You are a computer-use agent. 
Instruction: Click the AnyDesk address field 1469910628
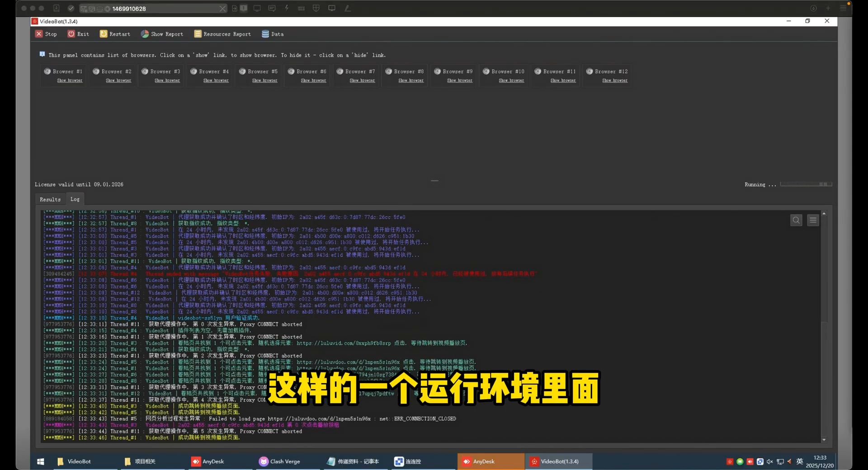click(154, 9)
